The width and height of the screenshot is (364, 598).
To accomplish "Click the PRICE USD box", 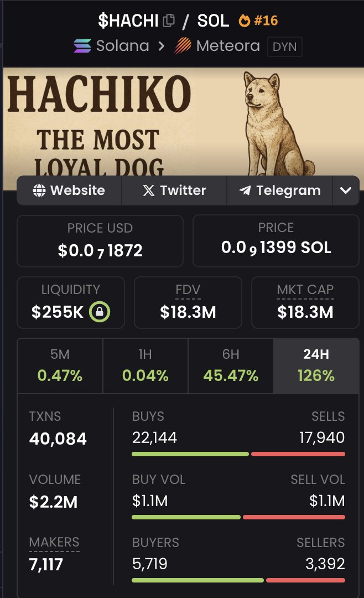I will point(100,241).
